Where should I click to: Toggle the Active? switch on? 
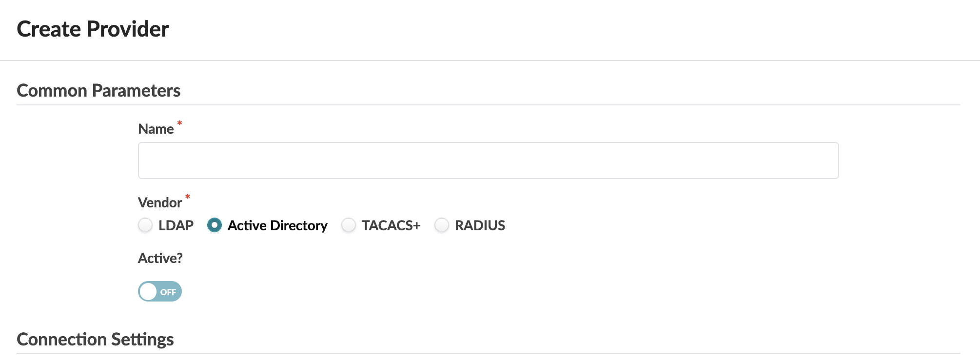160,292
